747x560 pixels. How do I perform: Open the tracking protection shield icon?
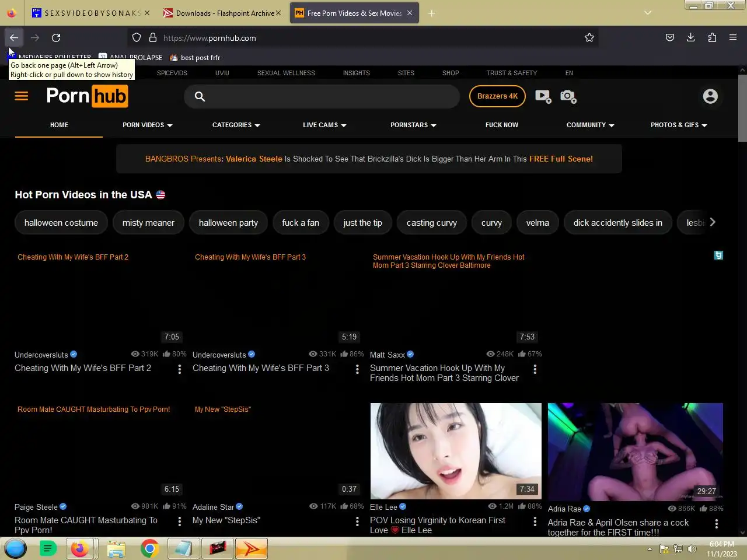[x=137, y=37]
